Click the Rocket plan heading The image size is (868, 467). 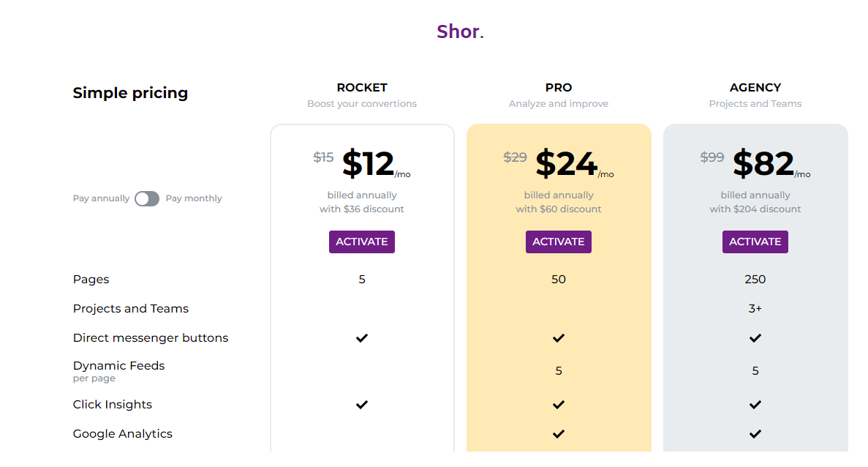click(362, 88)
